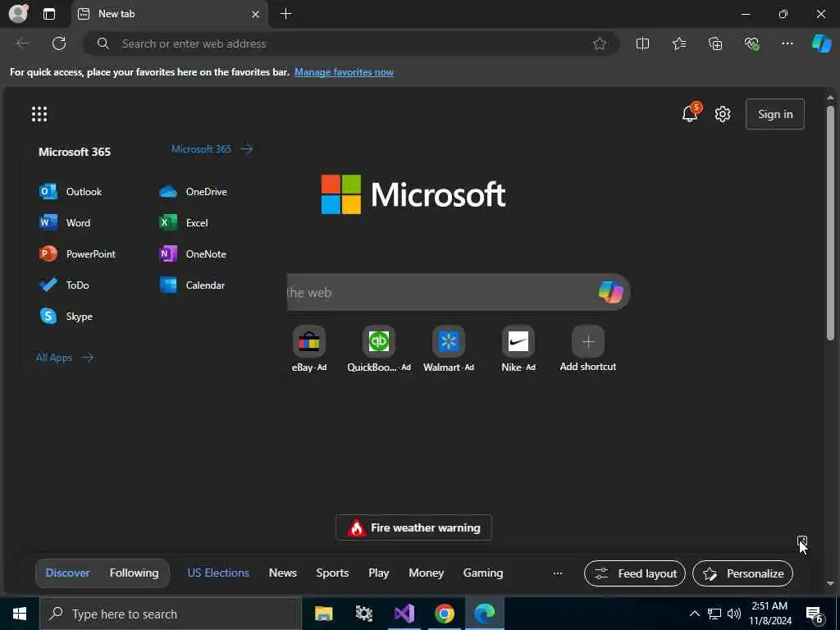Open OneDrive from the apps panel
This screenshot has height=630, width=840.
(194, 192)
